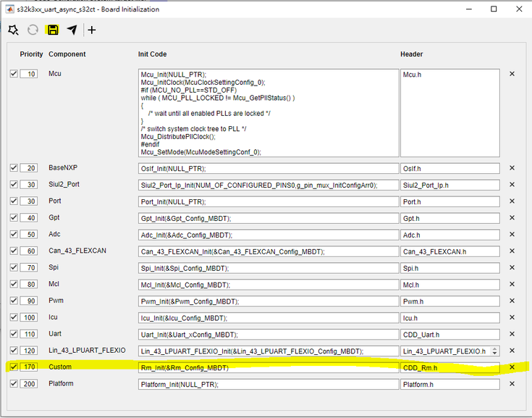Maximize the Board Initialization window
This screenshot has width=532, height=418.
(494, 9)
